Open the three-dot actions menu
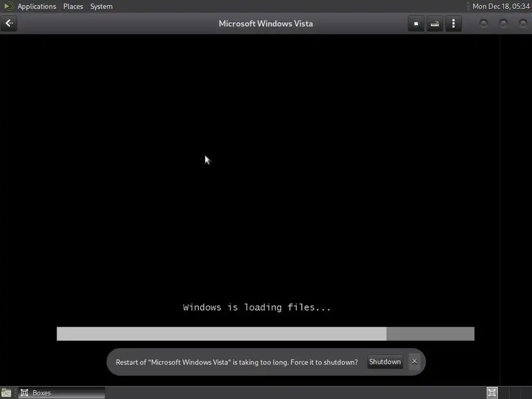This screenshot has width=532, height=399. (453, 24)
